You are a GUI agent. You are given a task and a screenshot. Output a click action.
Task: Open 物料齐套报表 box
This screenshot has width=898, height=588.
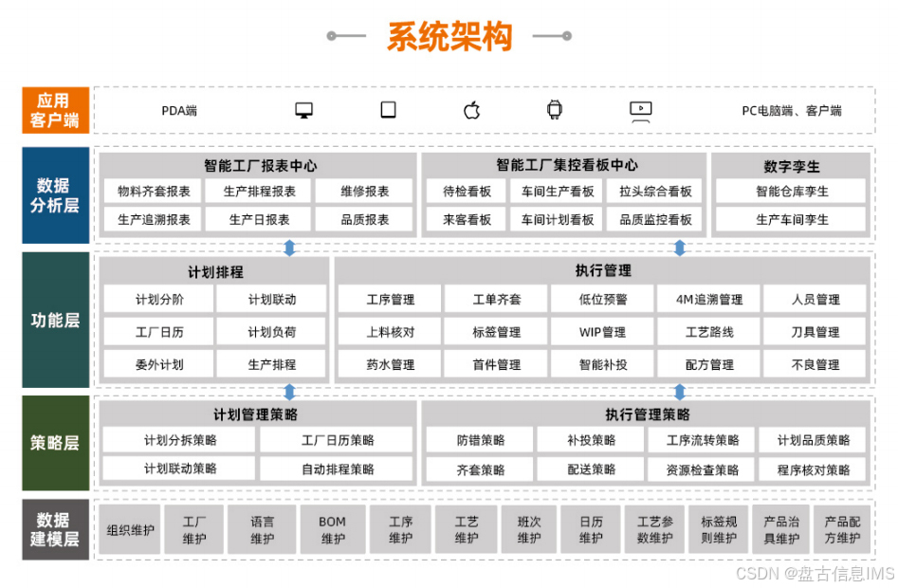[x=154, y=192]
